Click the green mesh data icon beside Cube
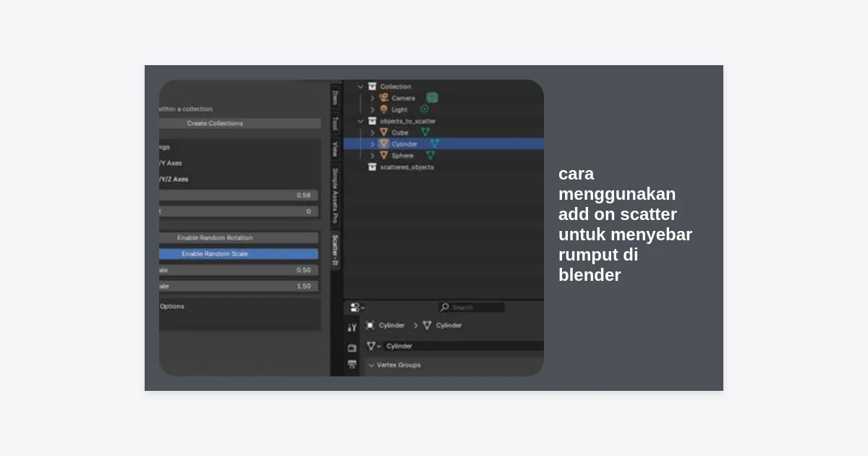The image size is (868, 456). [425, 132]
